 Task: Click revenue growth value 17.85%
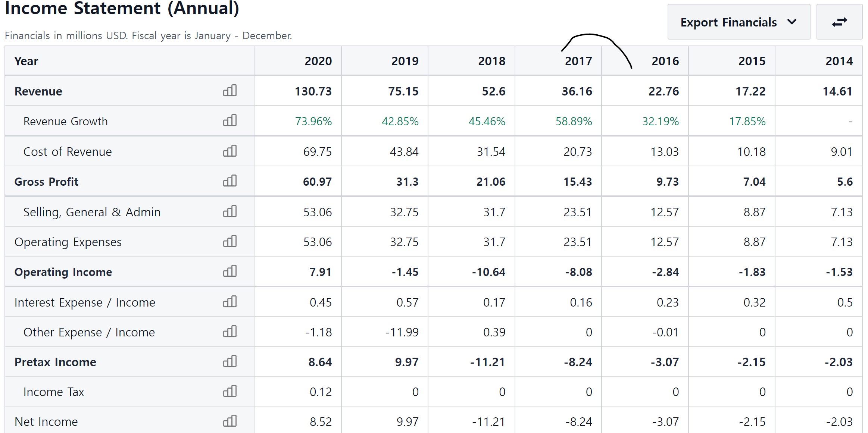pos(747,121)
